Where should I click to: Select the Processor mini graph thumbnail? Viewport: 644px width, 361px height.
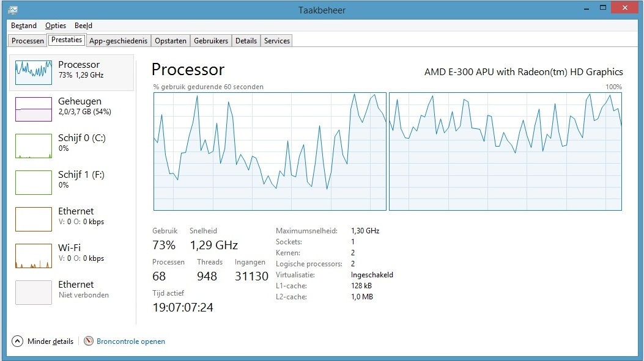point(34,73)
